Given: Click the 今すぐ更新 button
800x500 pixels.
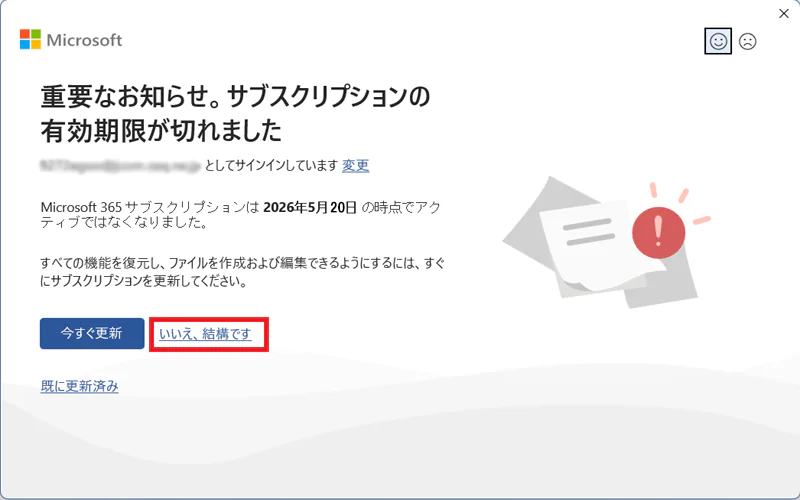Looking at the screenshot, I should tap(92, 334).
